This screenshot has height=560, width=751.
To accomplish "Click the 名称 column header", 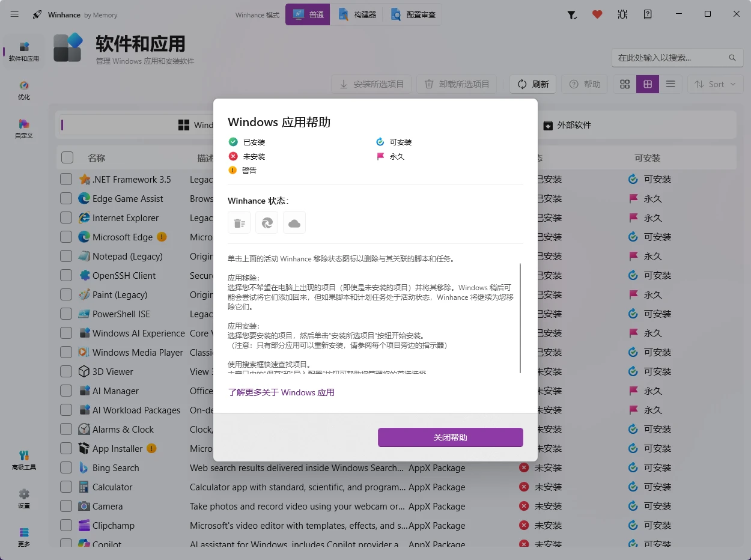I will (x=96, y=158).
